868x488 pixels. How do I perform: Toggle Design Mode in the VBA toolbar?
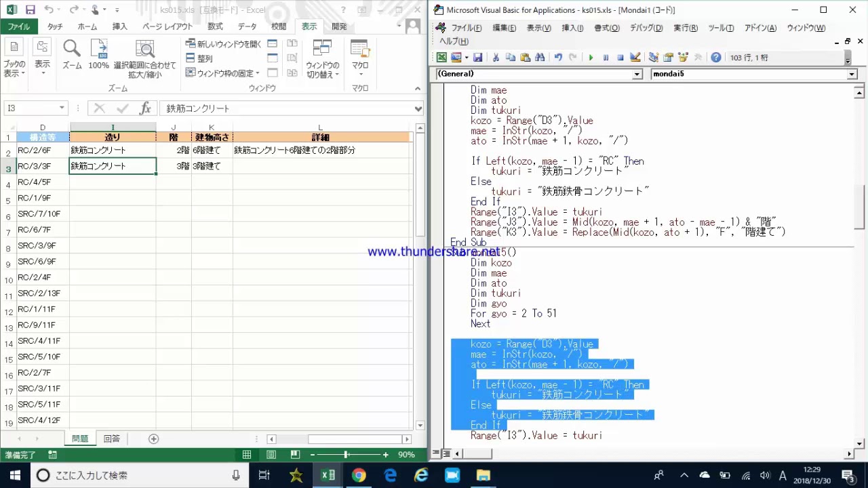tap(635, 58)
